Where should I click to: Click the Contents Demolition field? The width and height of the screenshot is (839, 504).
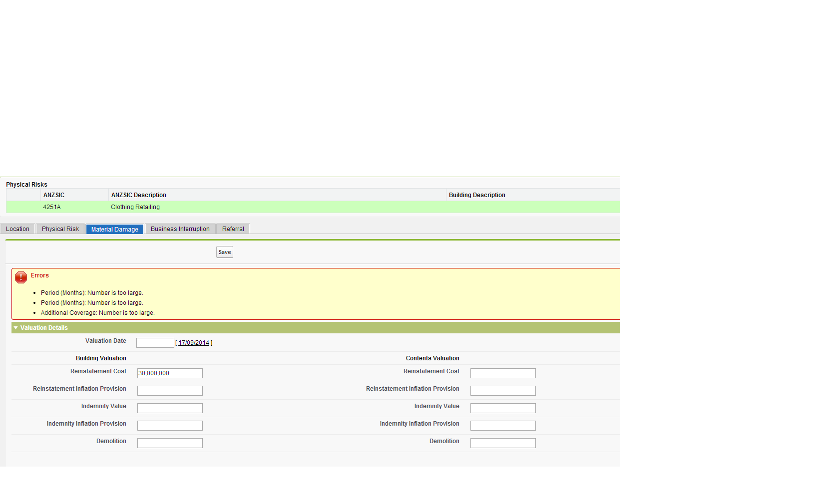[x=502, y=443]
